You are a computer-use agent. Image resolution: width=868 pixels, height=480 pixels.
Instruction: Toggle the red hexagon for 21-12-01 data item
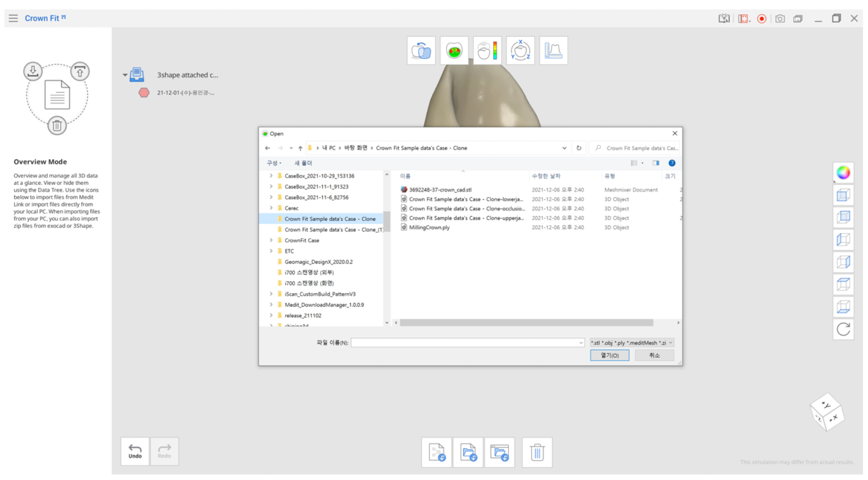[144, 93]
